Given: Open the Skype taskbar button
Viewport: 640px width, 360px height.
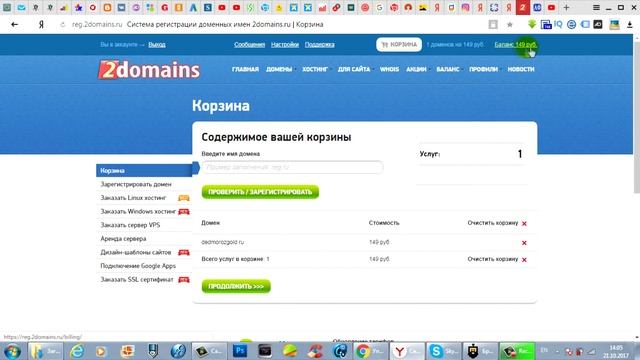Looking at the screenshot, I should pyautogui.click(x=444, y=351).
